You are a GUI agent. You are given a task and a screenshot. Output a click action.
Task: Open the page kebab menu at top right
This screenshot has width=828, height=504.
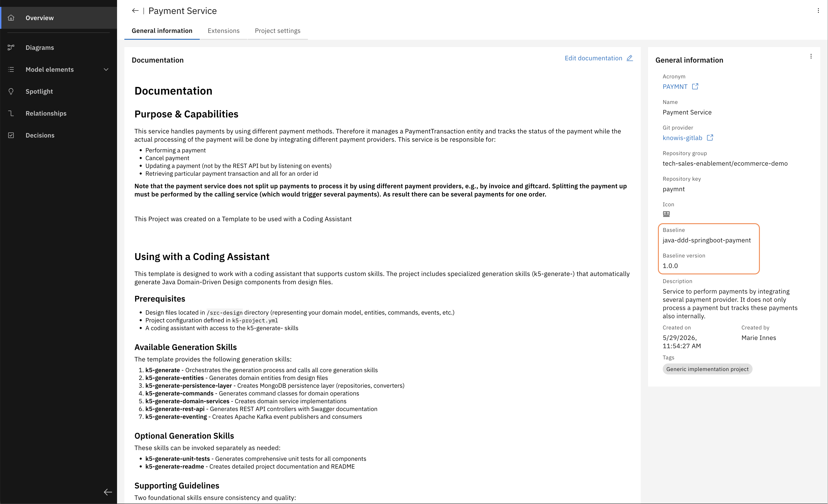pos(818,11)
